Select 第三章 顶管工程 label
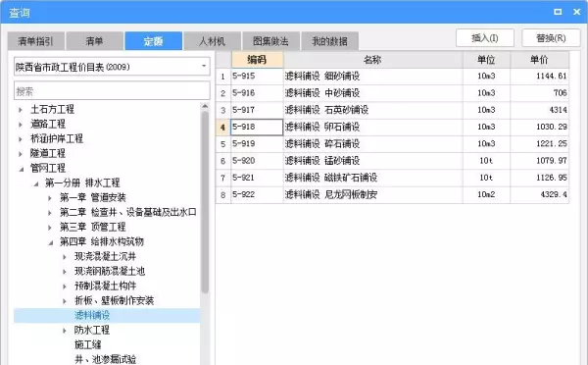The width and height of the screenshot is (588, 365). pos(93,227)
